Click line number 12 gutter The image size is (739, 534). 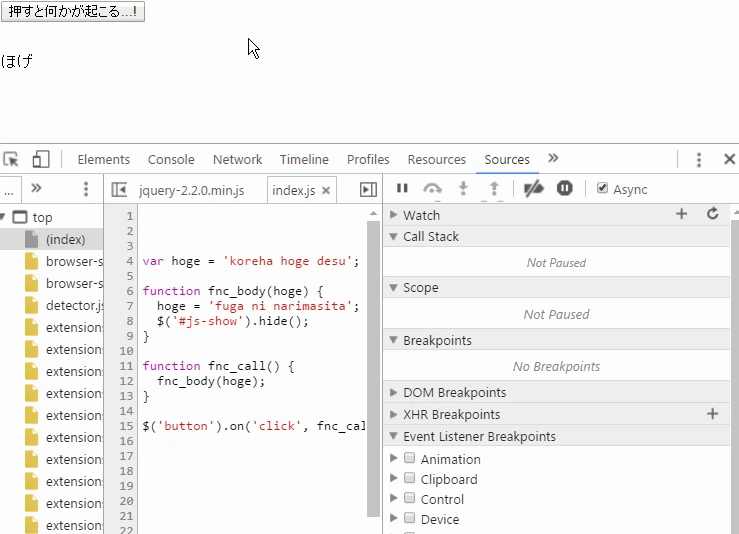click(x=126, y=381)
